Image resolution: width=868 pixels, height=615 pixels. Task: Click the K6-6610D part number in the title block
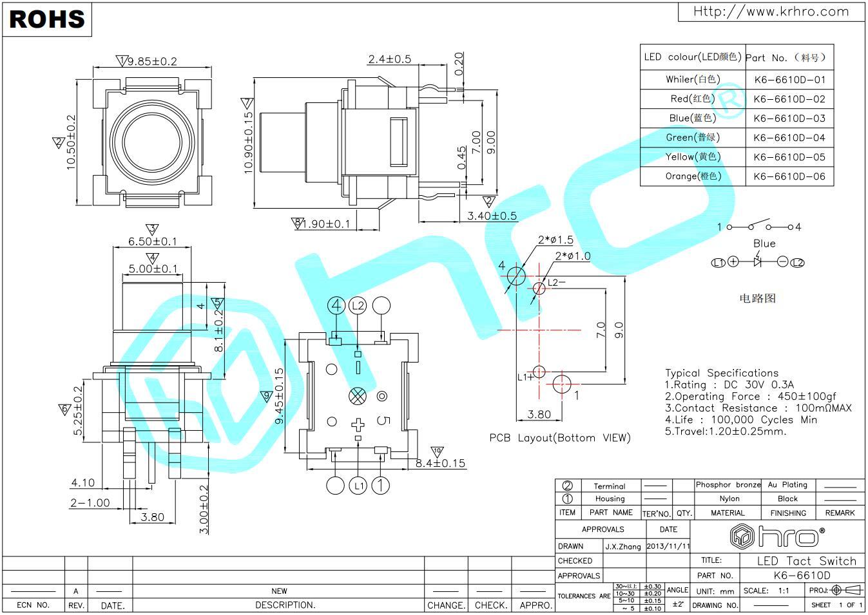[x=802, y=576]
